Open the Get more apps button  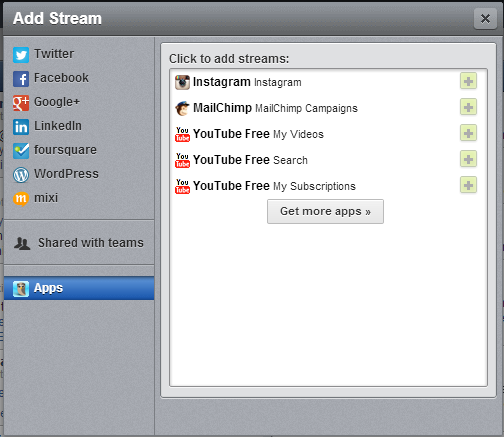point(325,211)
